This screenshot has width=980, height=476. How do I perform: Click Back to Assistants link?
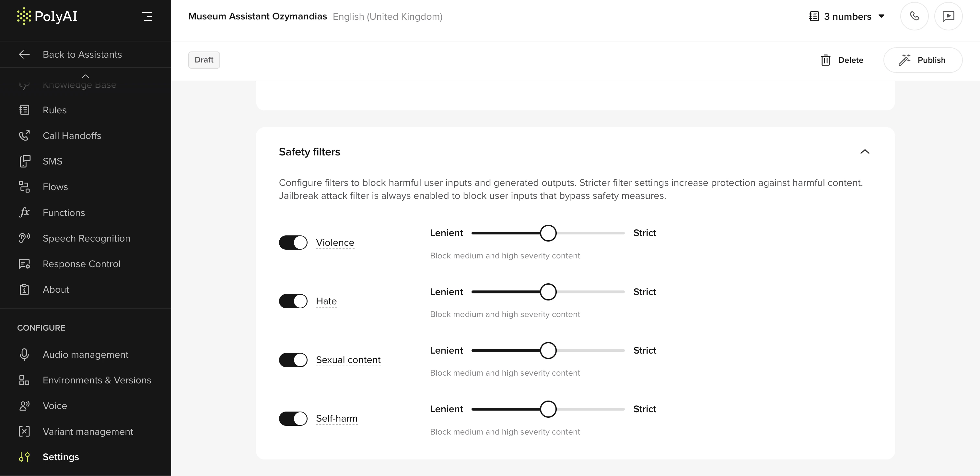click(x=82, y=54)
